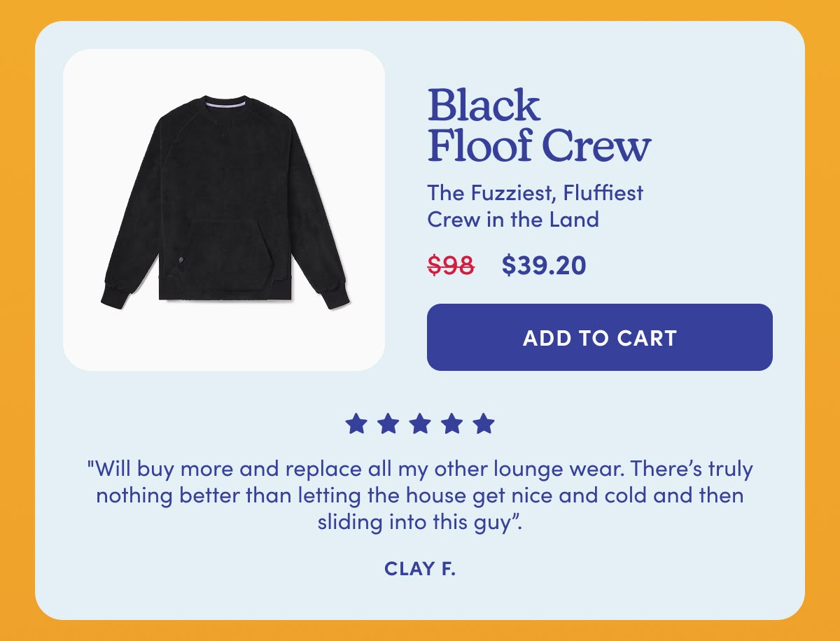
Task: Click the fifth and last rating star
Action: [484, 423]
